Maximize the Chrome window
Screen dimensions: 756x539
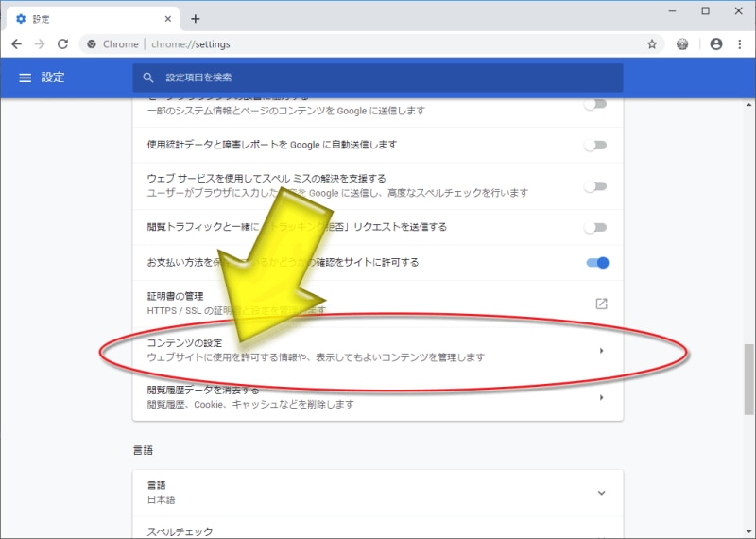[x=705, y=11]
